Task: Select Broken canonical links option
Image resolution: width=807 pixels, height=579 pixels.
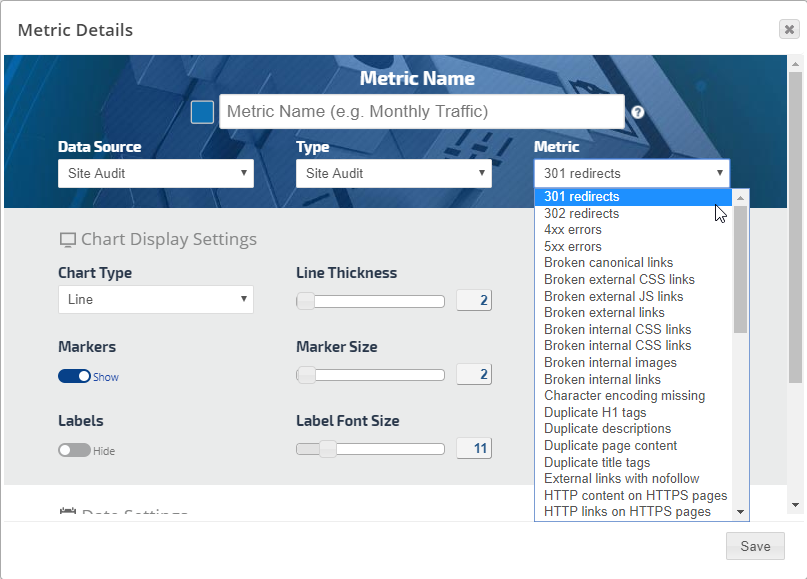Action: pyautogui.click(x=608, y=263)
